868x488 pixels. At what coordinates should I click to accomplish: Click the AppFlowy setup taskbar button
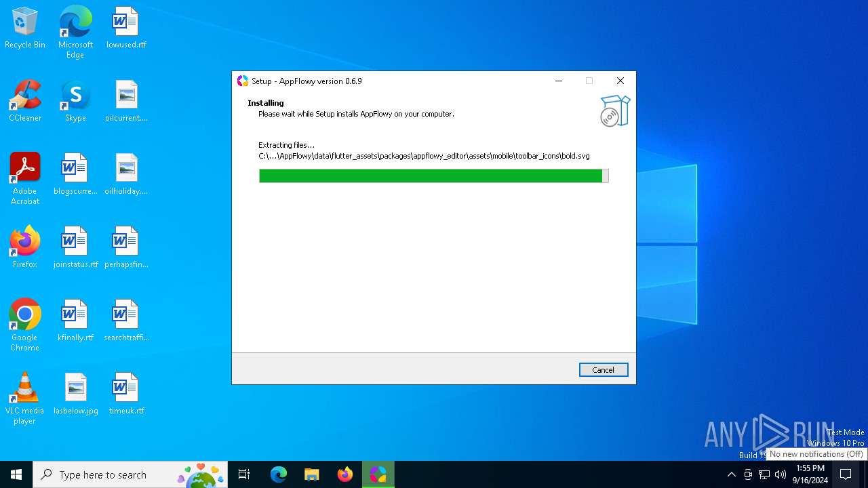(378, 474)
